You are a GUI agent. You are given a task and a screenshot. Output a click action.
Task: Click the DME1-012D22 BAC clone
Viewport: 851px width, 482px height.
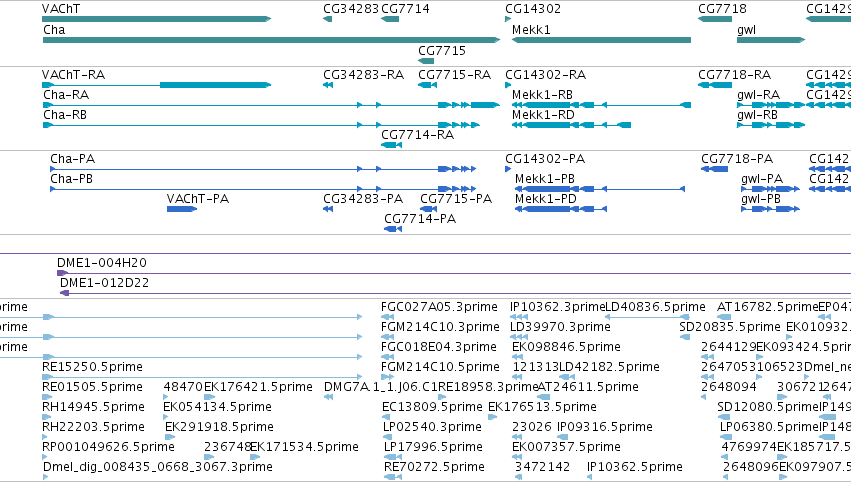tap(104, 283)
